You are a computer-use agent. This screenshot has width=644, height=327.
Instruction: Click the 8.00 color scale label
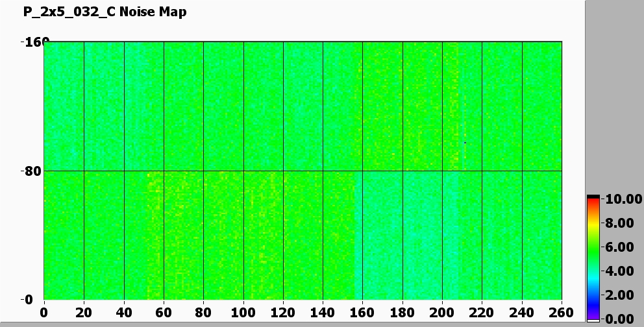619,223
